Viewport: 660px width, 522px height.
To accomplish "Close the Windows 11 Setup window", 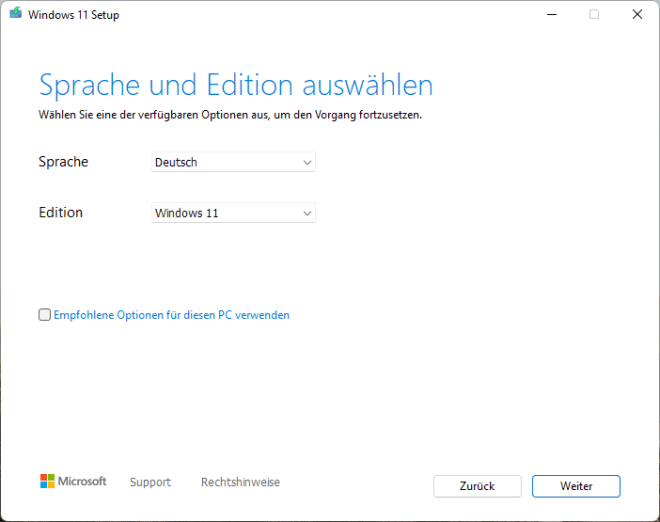I will (637, 15).
